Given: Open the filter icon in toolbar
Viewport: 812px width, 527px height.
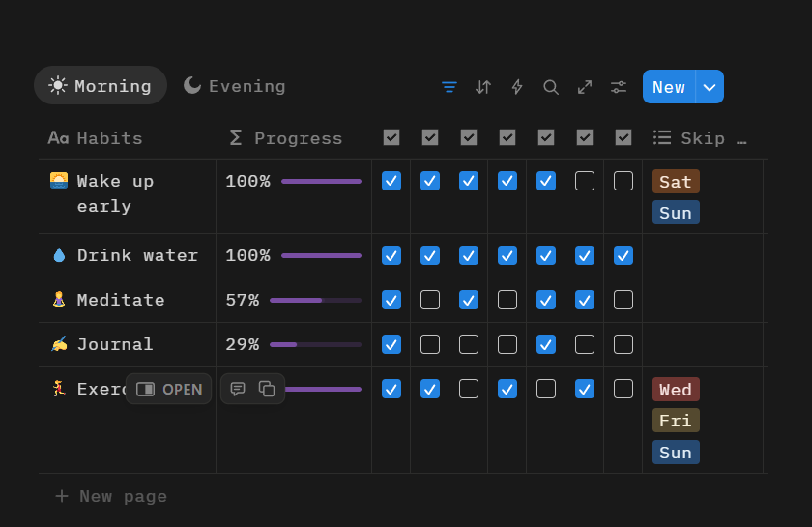Looking at the screenshot, I should (x=449, y=87).
